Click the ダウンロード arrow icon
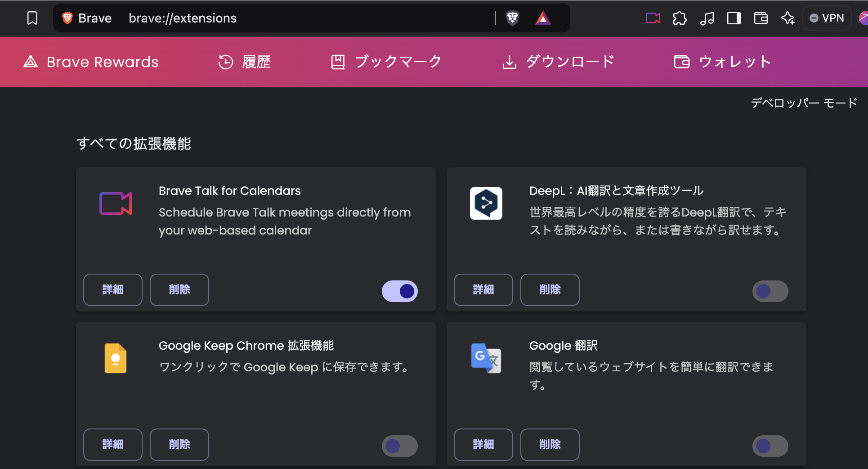The width and height of the screenshot is (868, 469). 509,62
